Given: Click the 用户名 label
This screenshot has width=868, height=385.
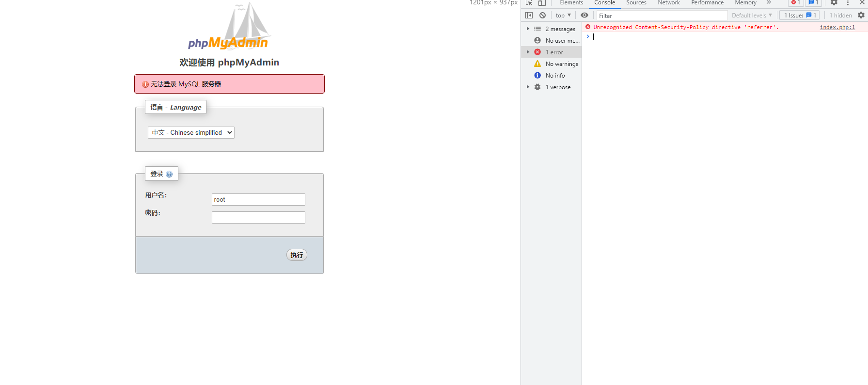Looking at the screenshot, I should (156, 195).
